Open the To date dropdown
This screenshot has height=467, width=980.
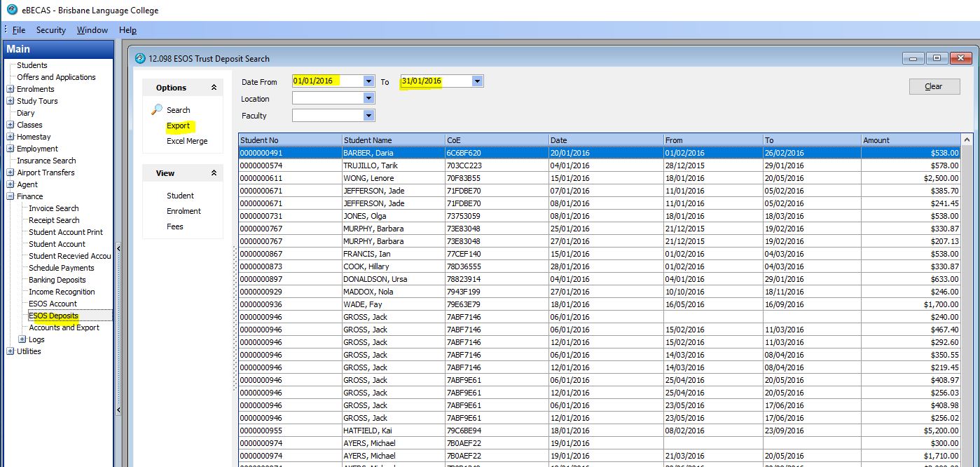[477, 81]
